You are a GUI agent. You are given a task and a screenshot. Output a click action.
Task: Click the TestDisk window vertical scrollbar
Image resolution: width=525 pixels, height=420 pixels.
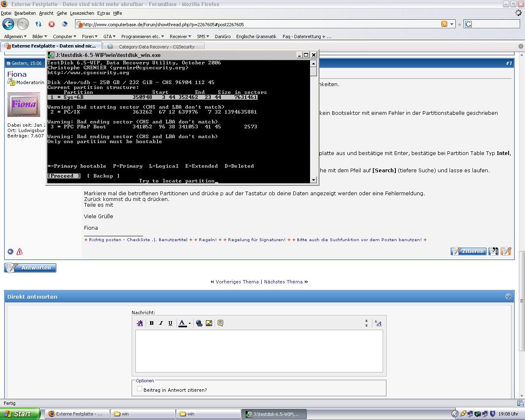pyautogui.click(x=314, y=121)
